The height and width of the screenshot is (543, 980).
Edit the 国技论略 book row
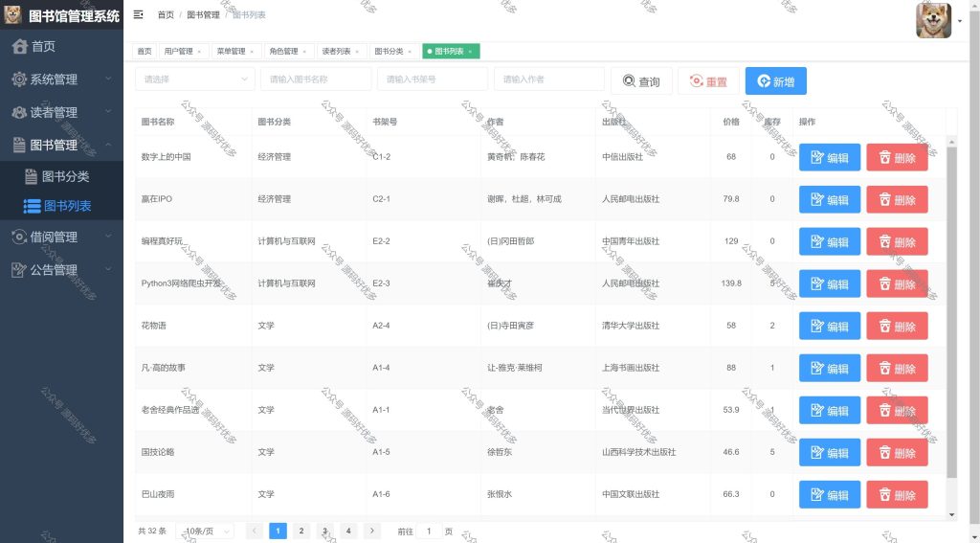830,452
